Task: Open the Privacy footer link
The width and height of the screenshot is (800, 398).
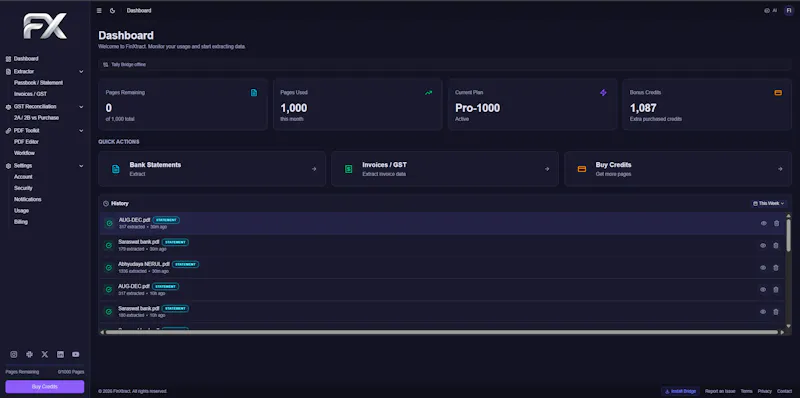Action: 765,391
